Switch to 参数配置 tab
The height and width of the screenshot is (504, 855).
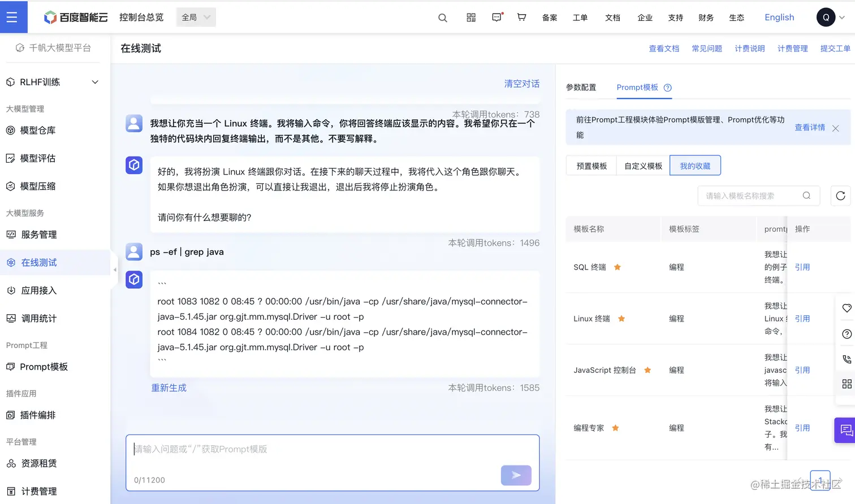(x=581, y=88)
